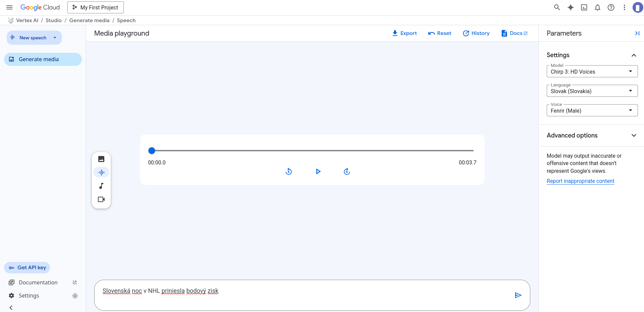Viewport: 644px width, 312px height.
Task: Open the notifications bell
Action: [598, 7]
